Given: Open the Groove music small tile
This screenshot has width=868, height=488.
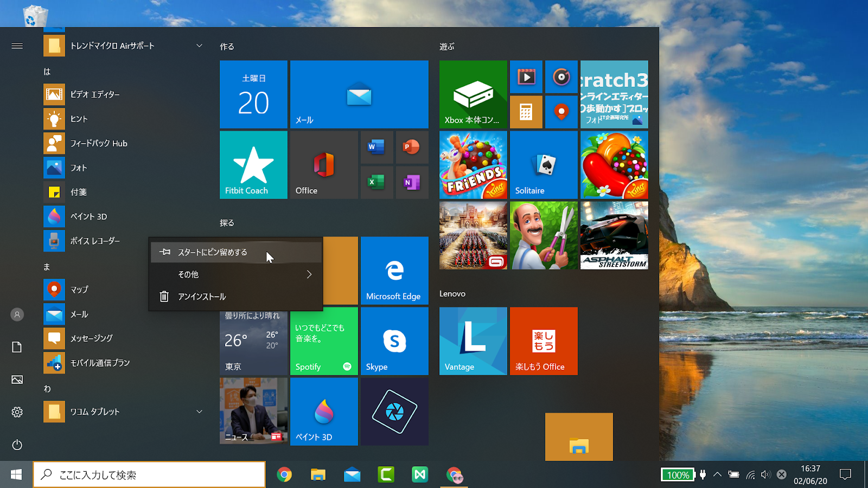Looking at the screenshot, I should point(561,76).
